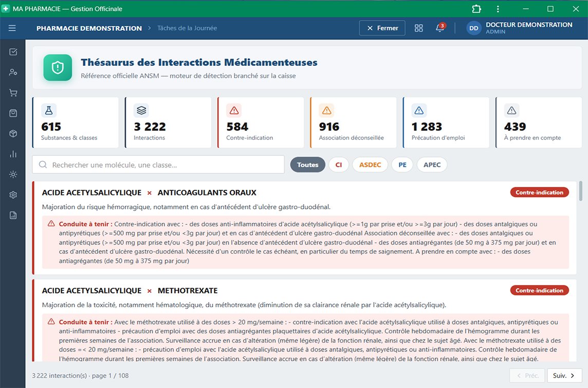
Task: Open the 615 Substances & classes card
Action: (76, 122)
